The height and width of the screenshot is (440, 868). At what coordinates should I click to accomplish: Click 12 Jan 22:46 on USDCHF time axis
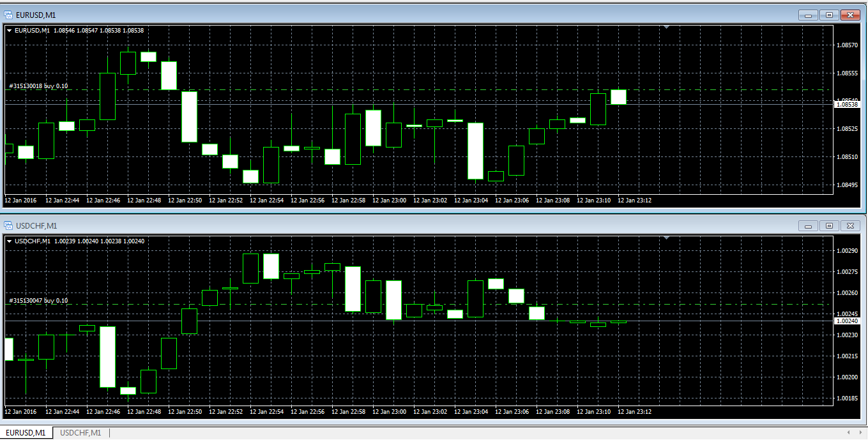pyautogui.click(x=103, y=411)
